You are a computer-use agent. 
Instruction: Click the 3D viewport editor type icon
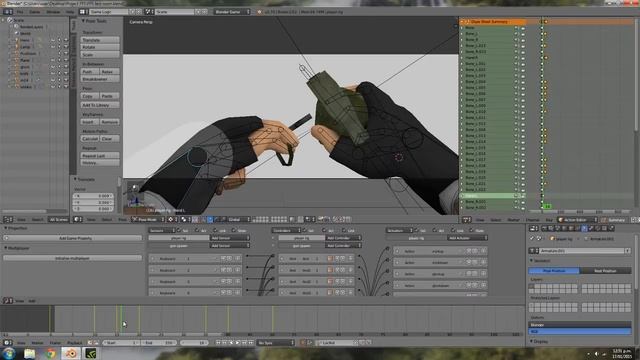click(x=78, y=220)
